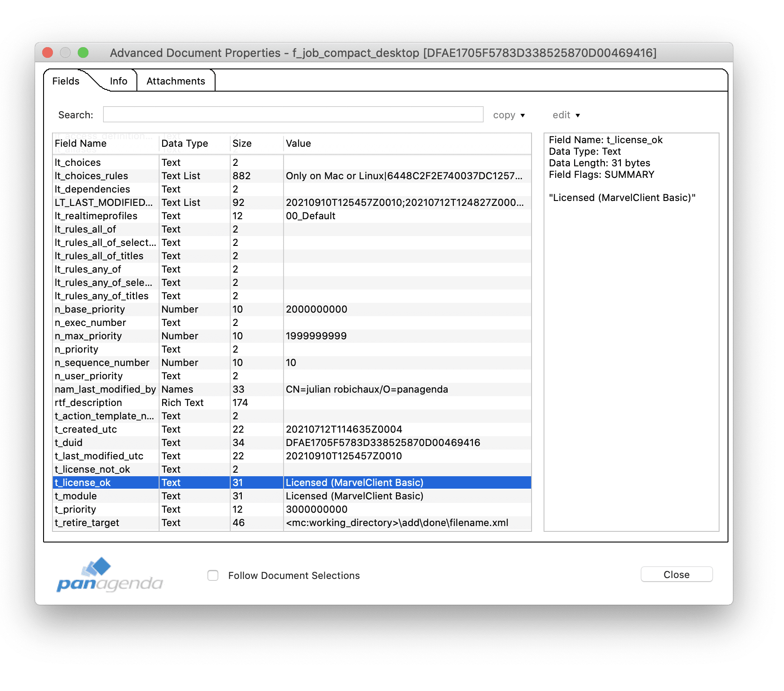
Task: Select the Fields tab
Action: [x=66, y=81]
